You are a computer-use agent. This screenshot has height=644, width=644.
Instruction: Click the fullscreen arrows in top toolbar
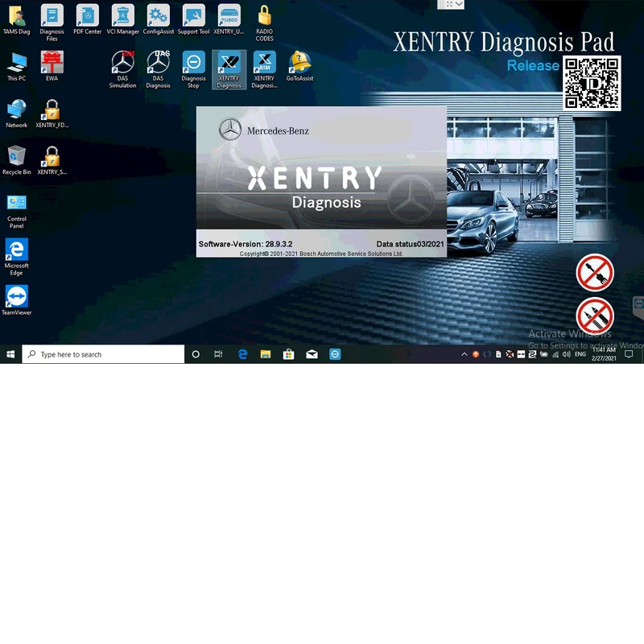point(450,4)
